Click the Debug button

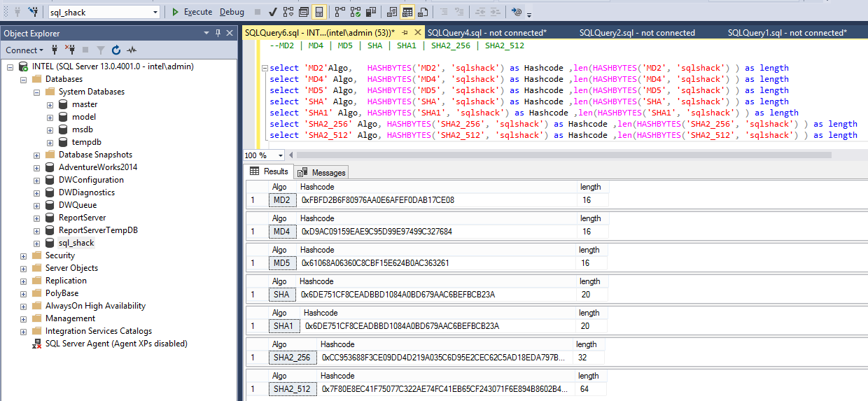(232, 12)
